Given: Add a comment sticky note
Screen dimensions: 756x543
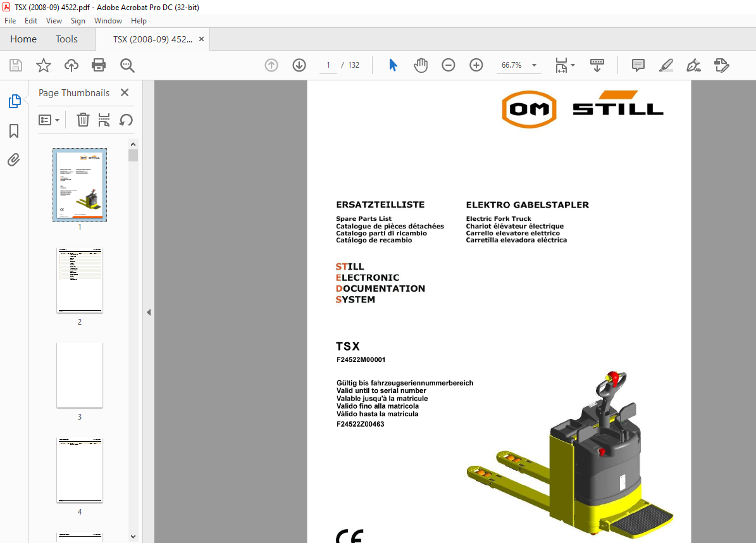Looking at the screenshot, I should tap(638, 65).
